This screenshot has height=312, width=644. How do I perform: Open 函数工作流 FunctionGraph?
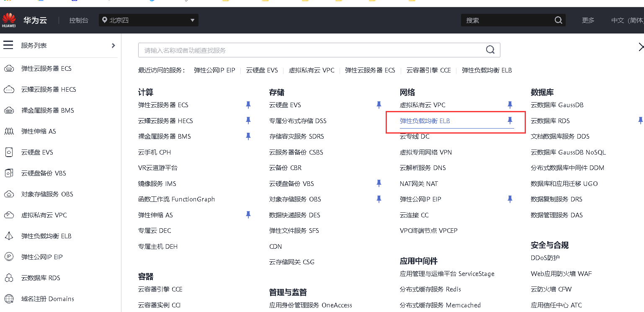(x=176, y=199)
